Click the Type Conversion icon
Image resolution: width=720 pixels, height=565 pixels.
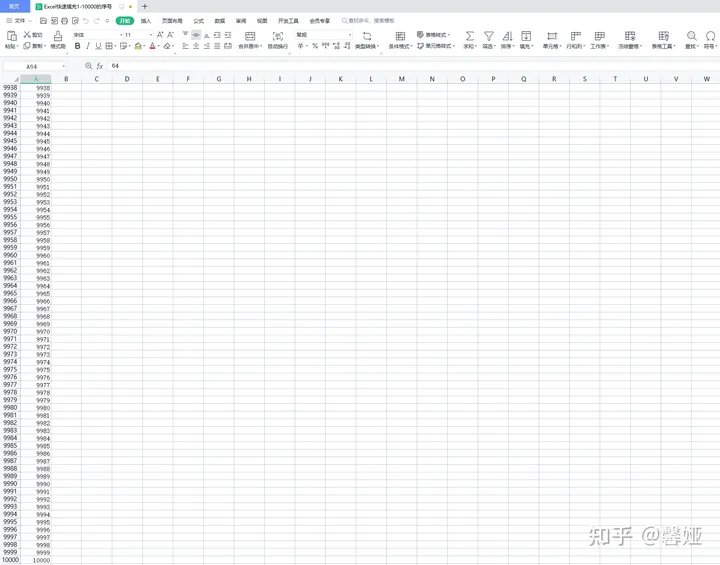click(x=367, y=36)
